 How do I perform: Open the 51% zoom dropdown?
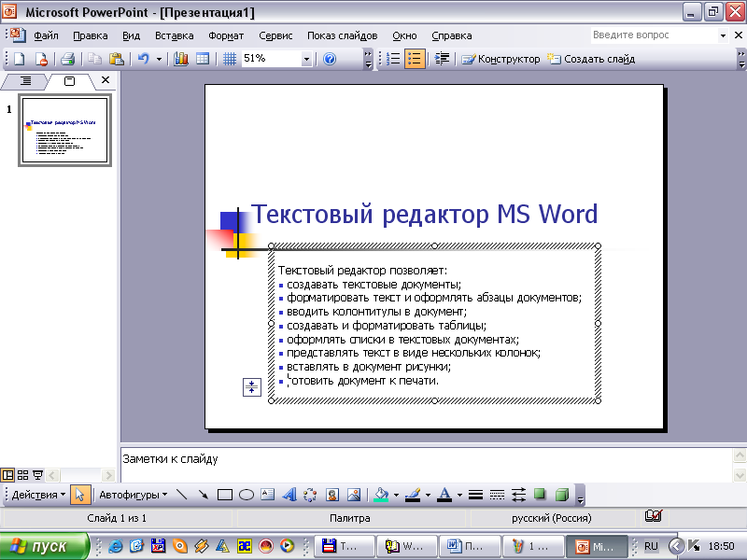pos(307,60)
